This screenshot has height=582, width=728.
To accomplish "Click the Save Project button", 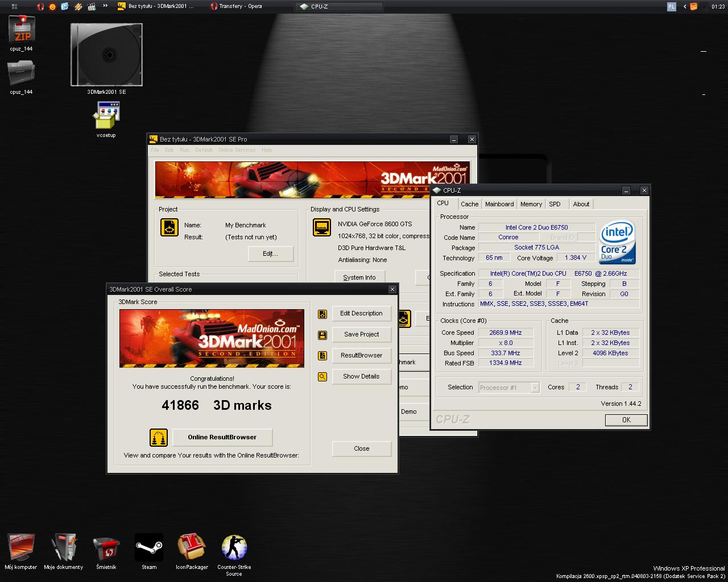I will [362, 335].
